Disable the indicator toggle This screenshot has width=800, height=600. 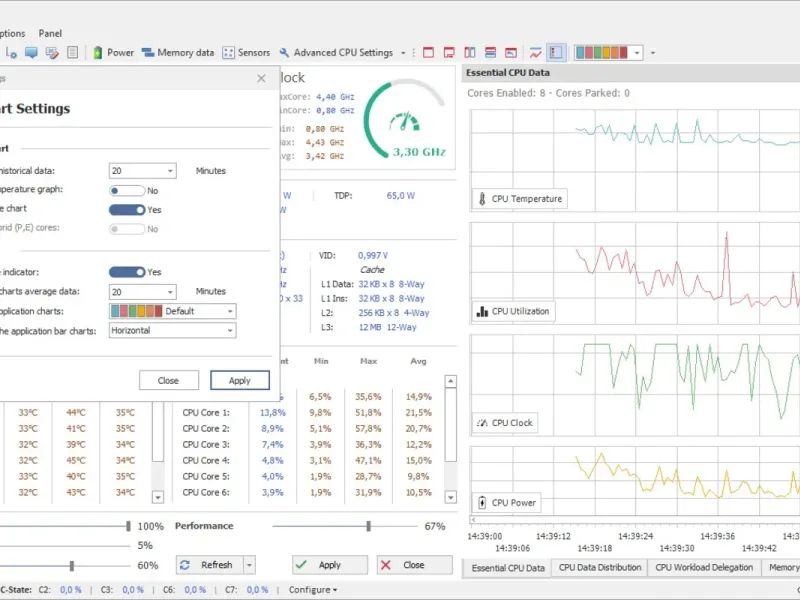pyautogui.click(x=126, y=272)
